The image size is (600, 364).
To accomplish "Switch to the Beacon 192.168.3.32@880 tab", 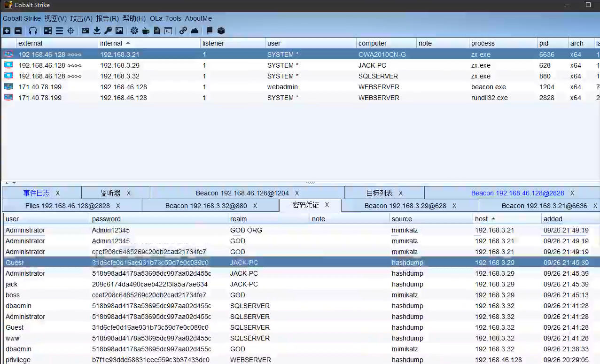I will click(x=206, y=206).
